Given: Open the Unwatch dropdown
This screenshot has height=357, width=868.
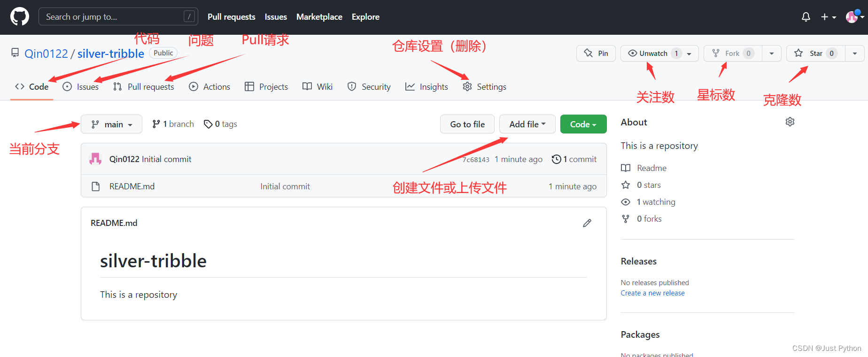Looking at the screenshot, I should [x=659, y=53].
